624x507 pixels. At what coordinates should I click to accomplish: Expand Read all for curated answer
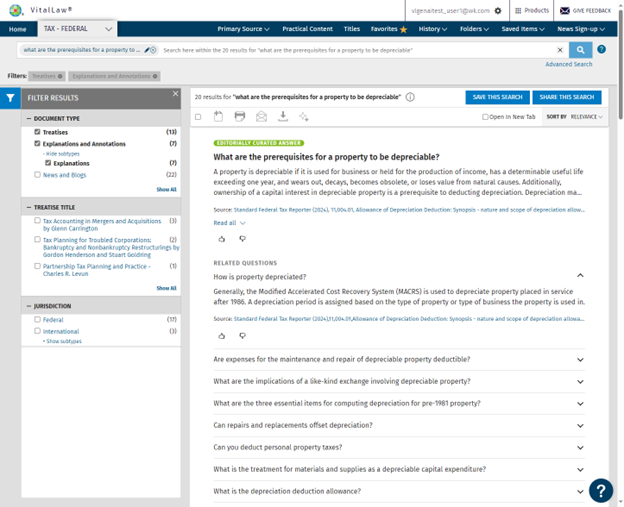(x=229, y=223)
